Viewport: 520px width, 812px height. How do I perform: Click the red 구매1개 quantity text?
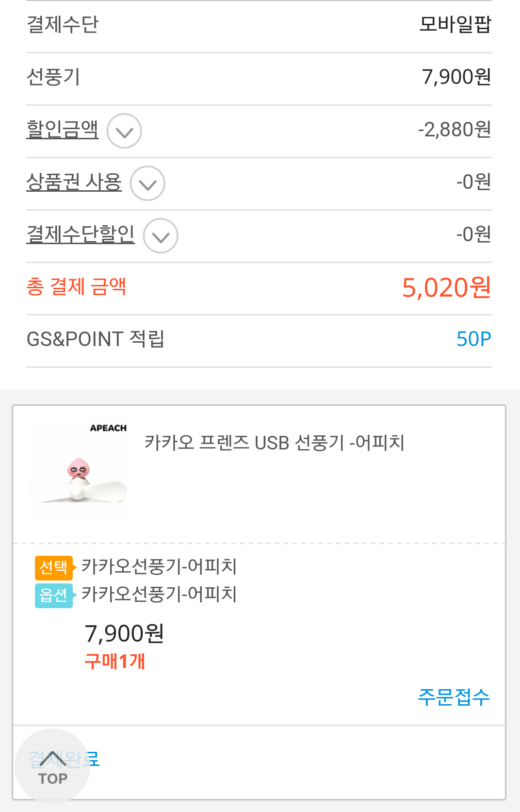coord(115,661)
